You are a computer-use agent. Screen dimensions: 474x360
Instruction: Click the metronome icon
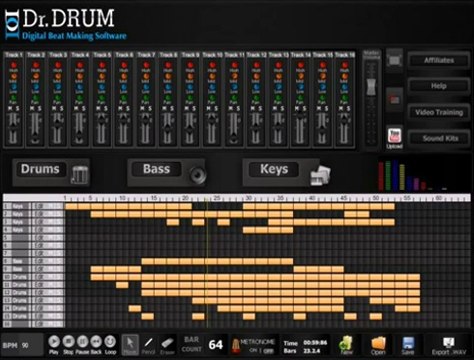point(236,346)
